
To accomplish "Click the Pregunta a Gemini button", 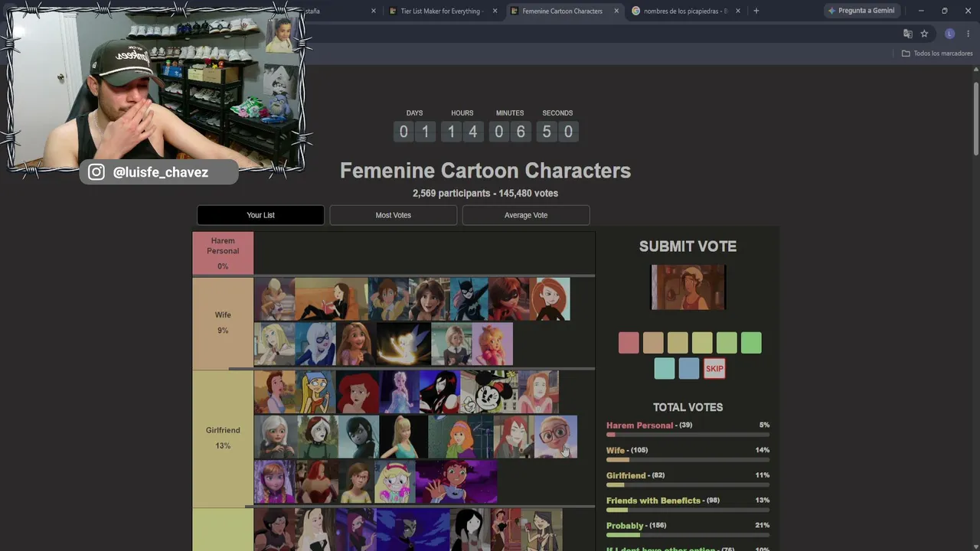I will click(x=861, y=11).
